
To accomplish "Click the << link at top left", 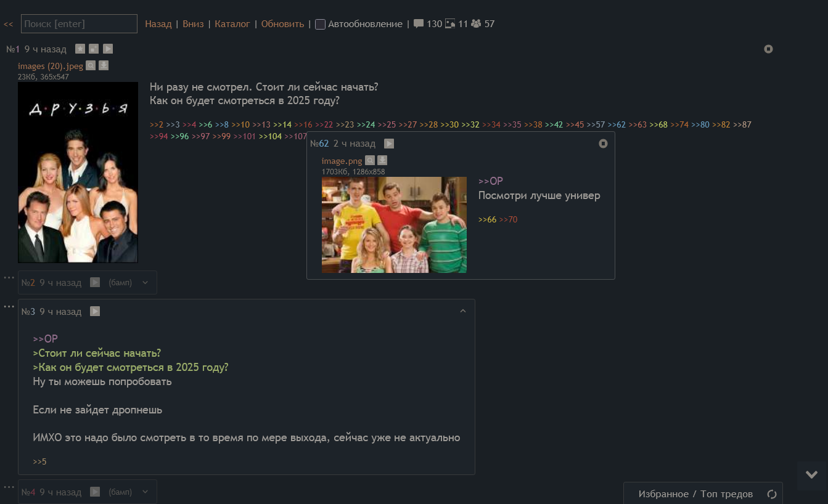I will (8, 24).
